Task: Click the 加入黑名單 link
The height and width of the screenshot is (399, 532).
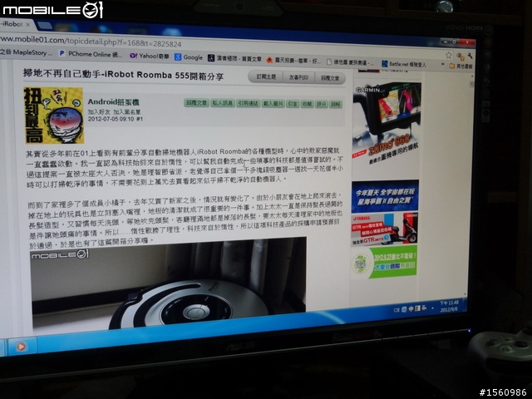Action: point(126,112)
